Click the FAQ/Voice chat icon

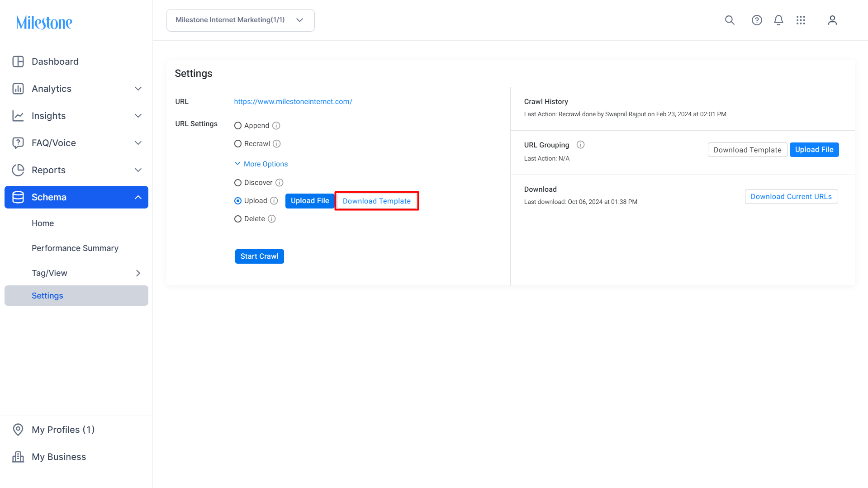coord(18,143)
